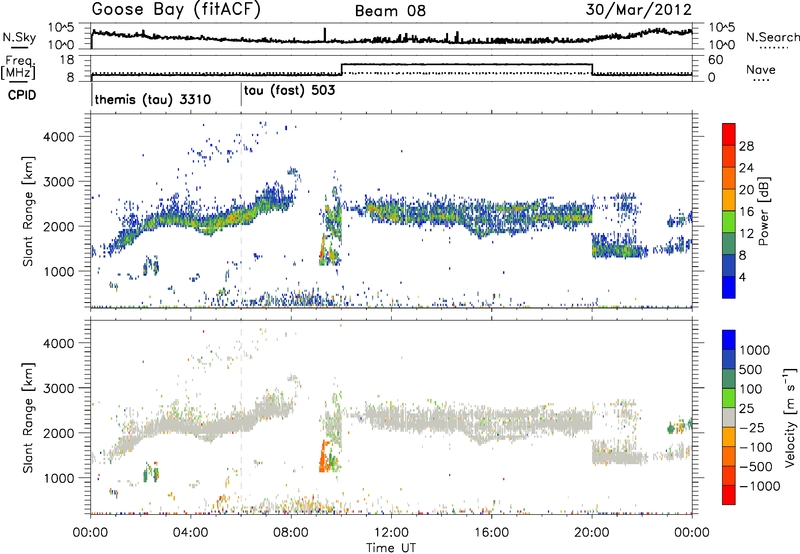Pick the 8–12 dB teal Power swatch
Screen dimensions: 800x554
(x=729, y=244)
